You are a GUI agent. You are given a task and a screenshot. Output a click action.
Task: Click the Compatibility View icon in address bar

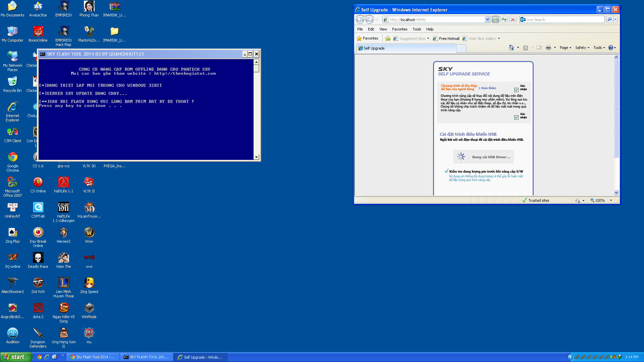pos(495,20)
